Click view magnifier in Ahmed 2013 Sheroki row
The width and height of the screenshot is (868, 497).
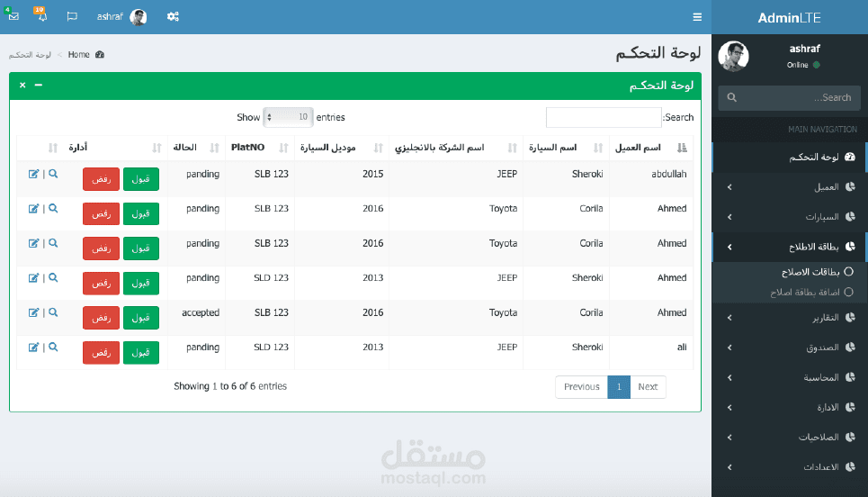click(53, 278)
